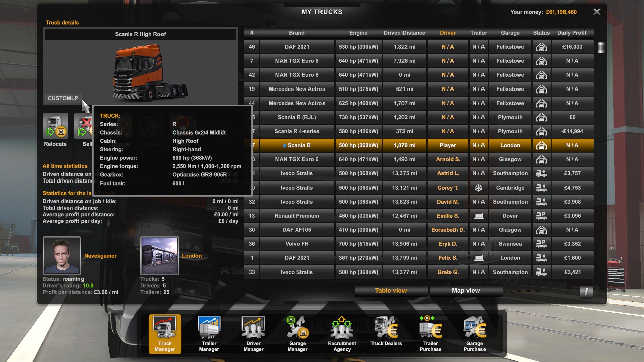The width and height of the screenshot is (644, 362).
Task: Click status icon in Astrid L. row
Action: [x=541, y=173]
